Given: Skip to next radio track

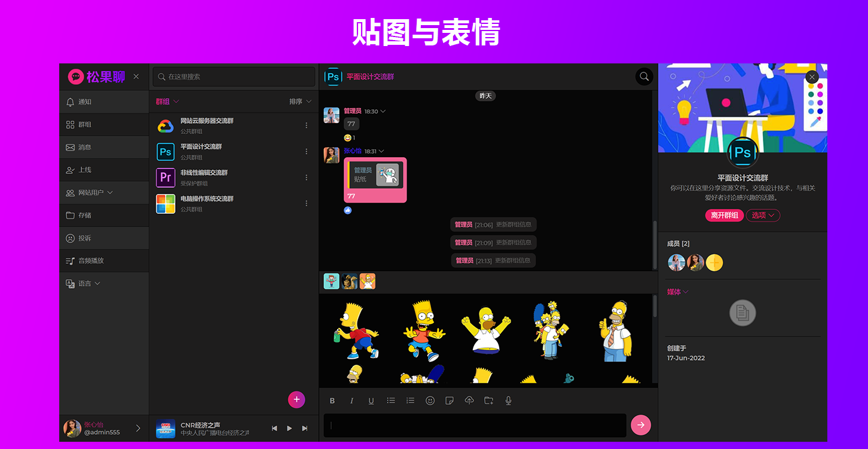Looking at the screenshot, I should (305, 428).
